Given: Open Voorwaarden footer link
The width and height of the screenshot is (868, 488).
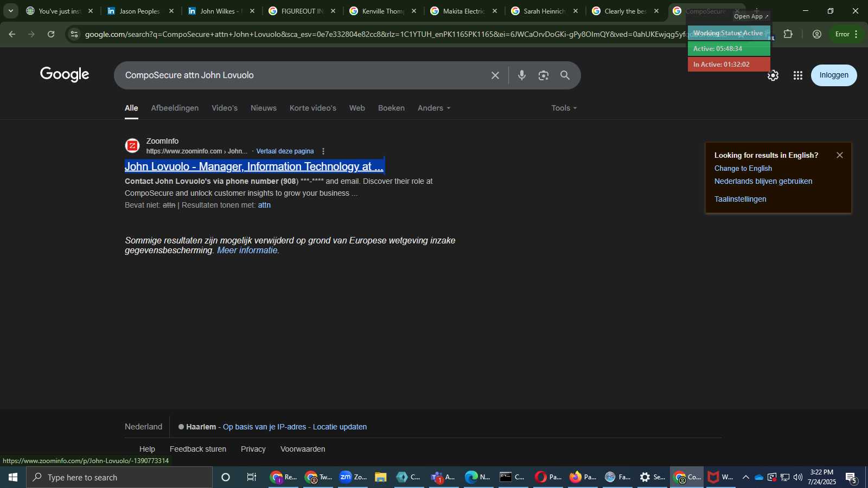Looking at the screenshot, I should (x=303, y=449).
